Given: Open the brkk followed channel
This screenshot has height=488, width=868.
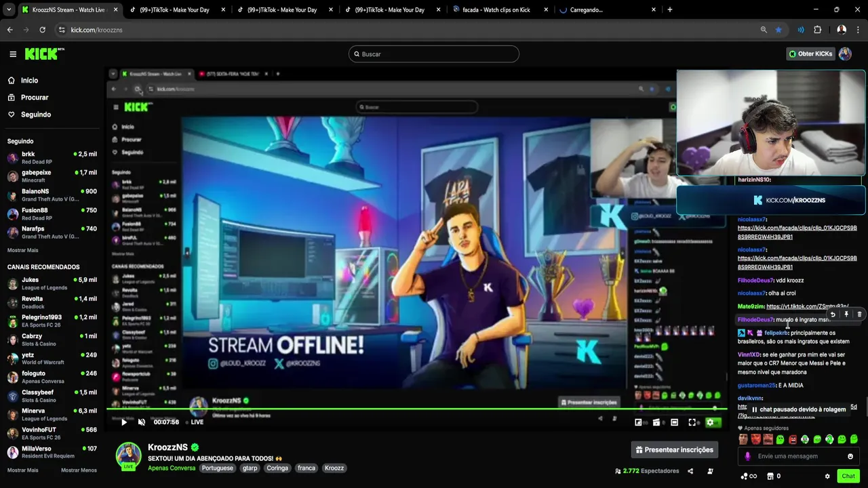Looking at the screenshot, I should (x=52, y=158).
